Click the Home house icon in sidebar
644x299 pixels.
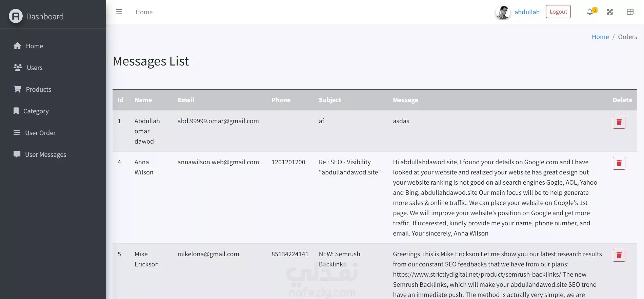[x=18, y=46]
